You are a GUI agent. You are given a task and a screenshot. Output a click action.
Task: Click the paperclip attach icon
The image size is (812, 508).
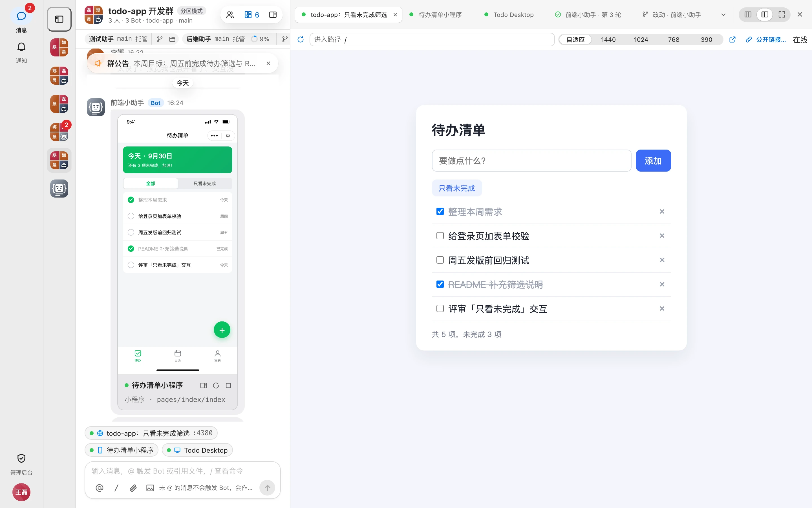133,487
